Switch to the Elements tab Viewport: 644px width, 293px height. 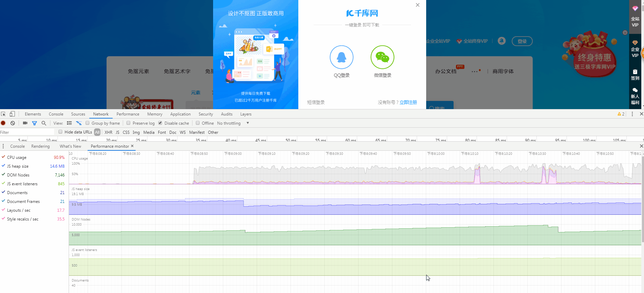point(33,114)
